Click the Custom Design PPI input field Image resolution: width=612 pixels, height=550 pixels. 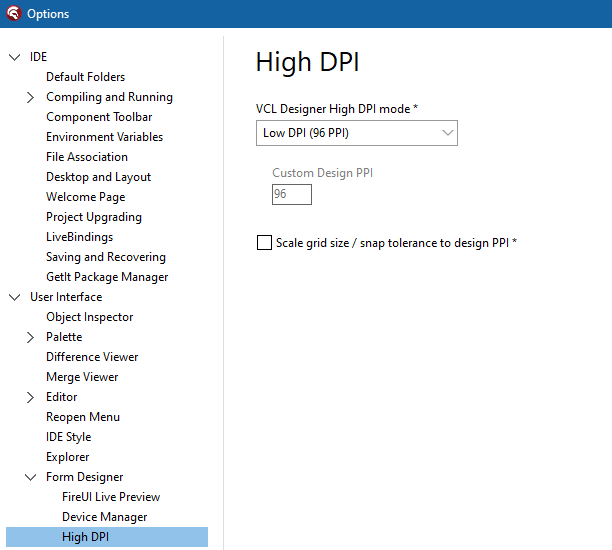click(292, 194)
